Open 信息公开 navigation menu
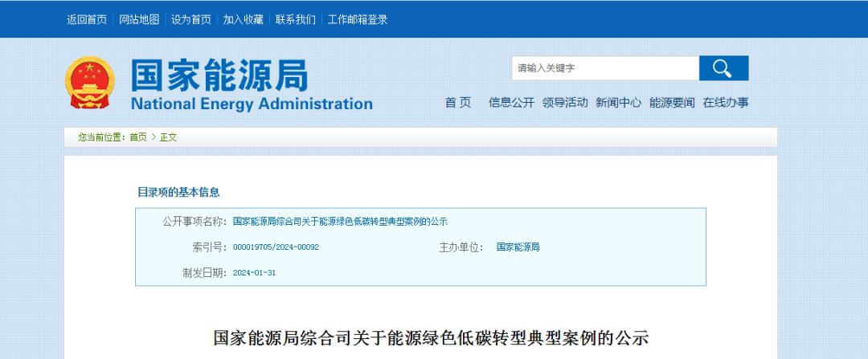This screenshot has height=359, width=868. coord(511,102)
